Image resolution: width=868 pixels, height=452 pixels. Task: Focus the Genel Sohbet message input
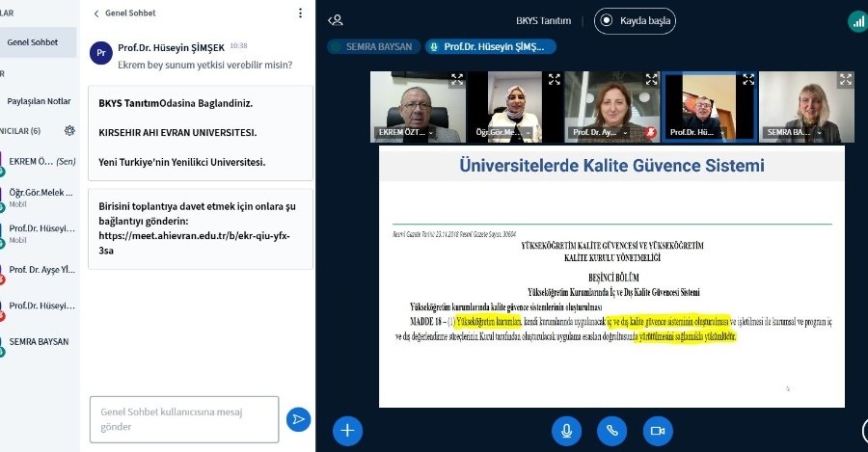pos(184,419)
